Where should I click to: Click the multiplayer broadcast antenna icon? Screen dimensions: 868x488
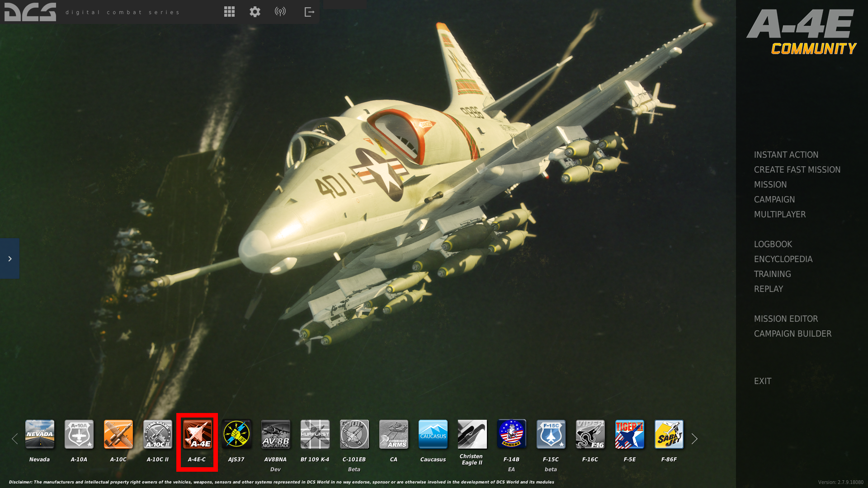click(280, 12)
